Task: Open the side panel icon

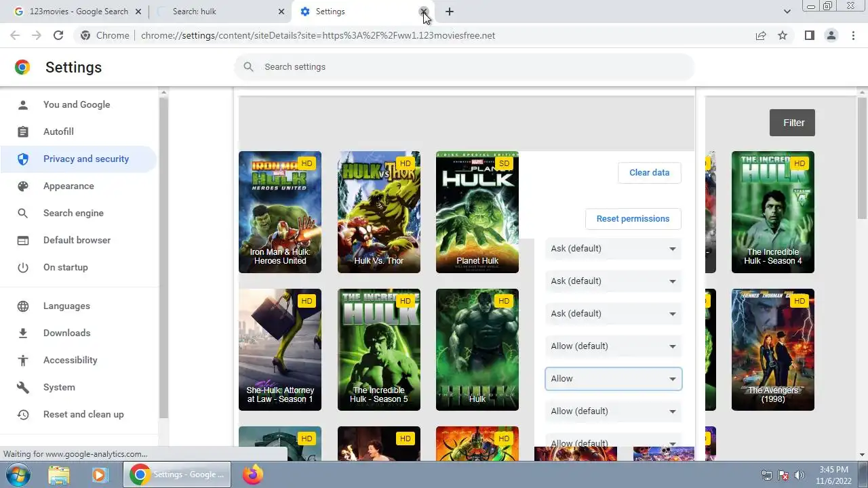Action: coord(809,35)
